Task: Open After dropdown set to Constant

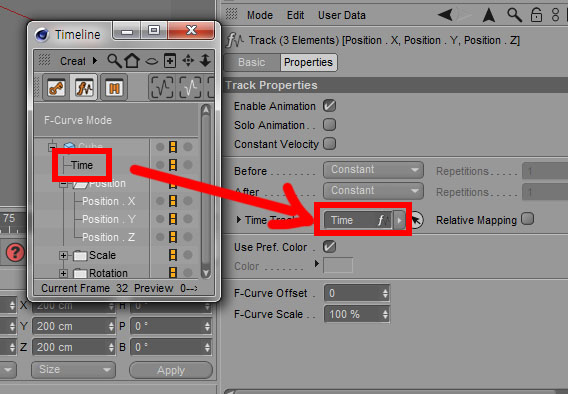Action: pyautogui.click(x=373, y=191)
